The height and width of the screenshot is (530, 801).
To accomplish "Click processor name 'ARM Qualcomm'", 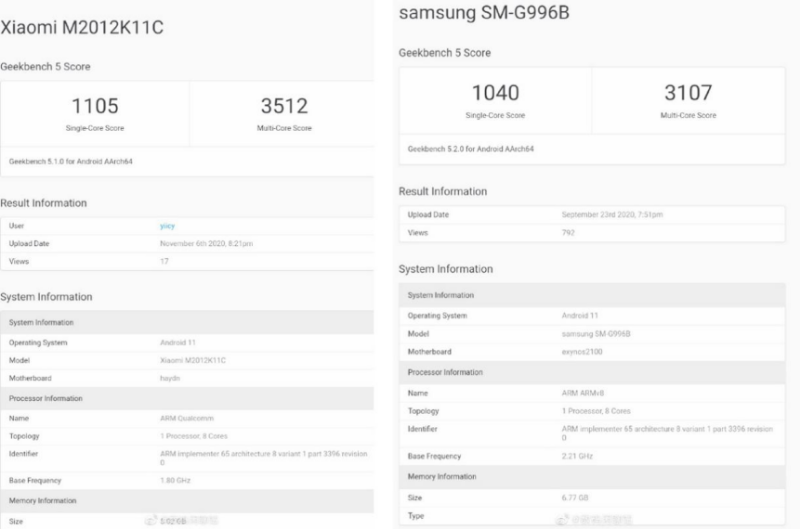I will (186, 418).
